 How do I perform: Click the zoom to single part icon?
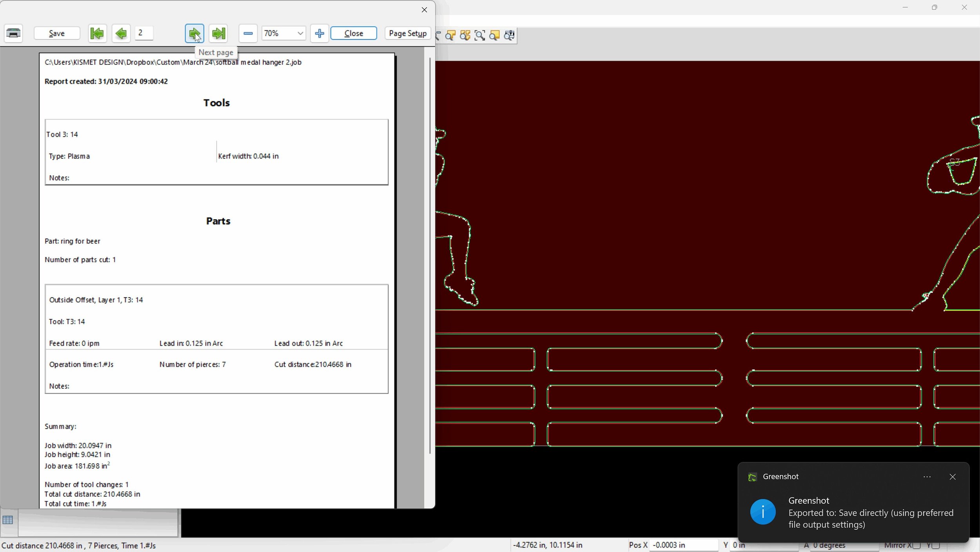coord(450,36)
